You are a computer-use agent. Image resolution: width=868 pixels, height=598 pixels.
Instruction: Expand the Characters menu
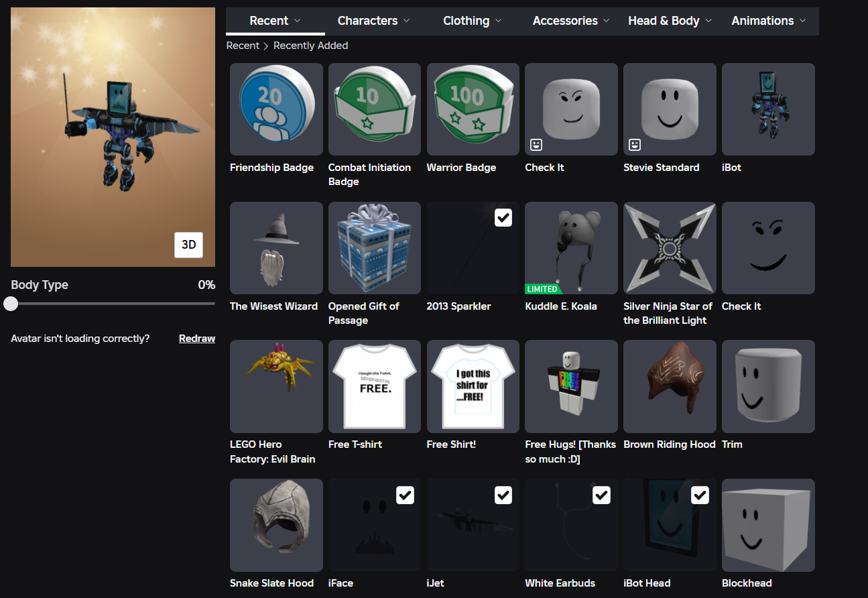pos(374,21)
